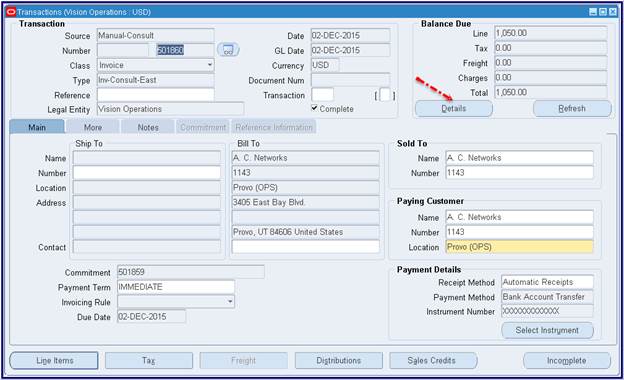The height and width of the screenshot is (380, 624).
Task: Click the Balance Due Tax field
Action: coord(551,48)
